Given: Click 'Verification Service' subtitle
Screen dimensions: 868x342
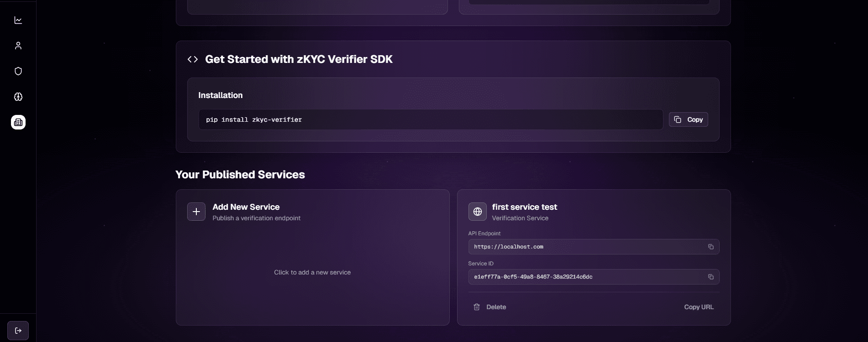Looking at the screenshot, I should (520, 218).
